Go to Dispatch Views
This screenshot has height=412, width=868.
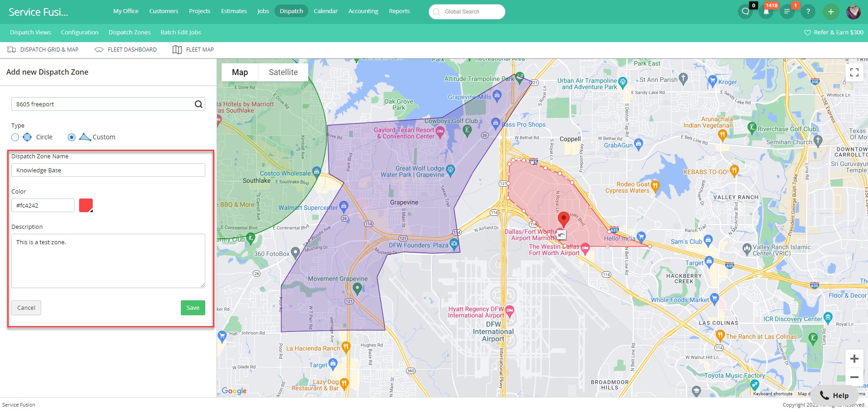[x=30, y=33]
